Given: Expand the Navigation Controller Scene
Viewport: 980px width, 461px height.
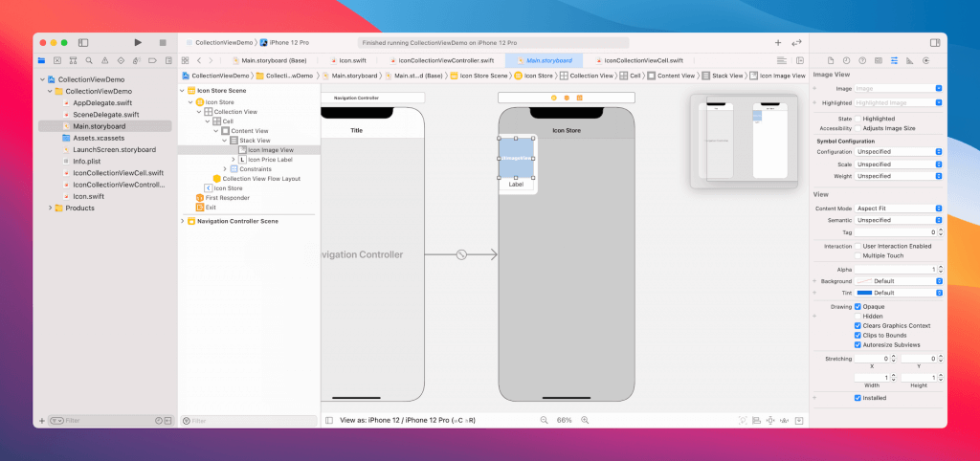Looking at the screenshot, I should click(182, 221).
